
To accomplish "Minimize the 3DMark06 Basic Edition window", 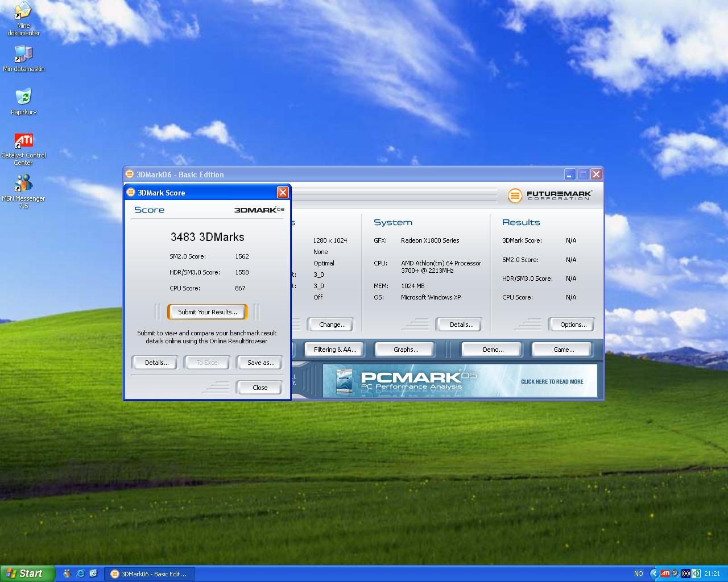I will tap(570, 174).
